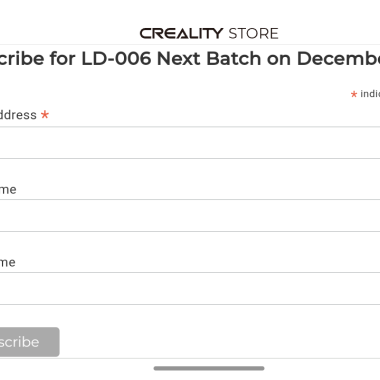Click the word 'for' in heading
Screen dimensions: 380x380
63,59
